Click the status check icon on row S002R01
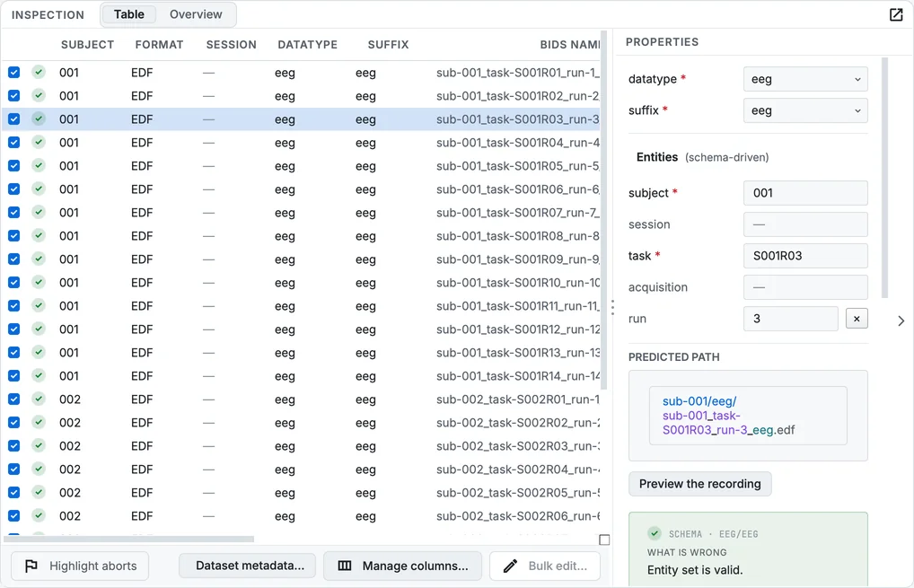The height and width of the screenshot is (588, 914). pyautogui.click(x=39, y=399)
